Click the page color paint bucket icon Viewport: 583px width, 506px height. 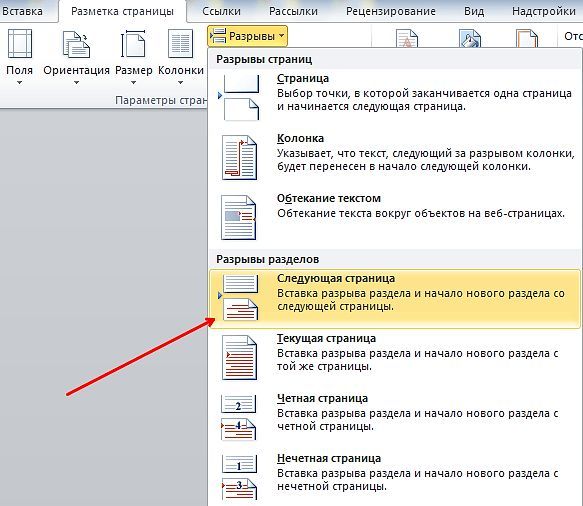coord(470,38)
